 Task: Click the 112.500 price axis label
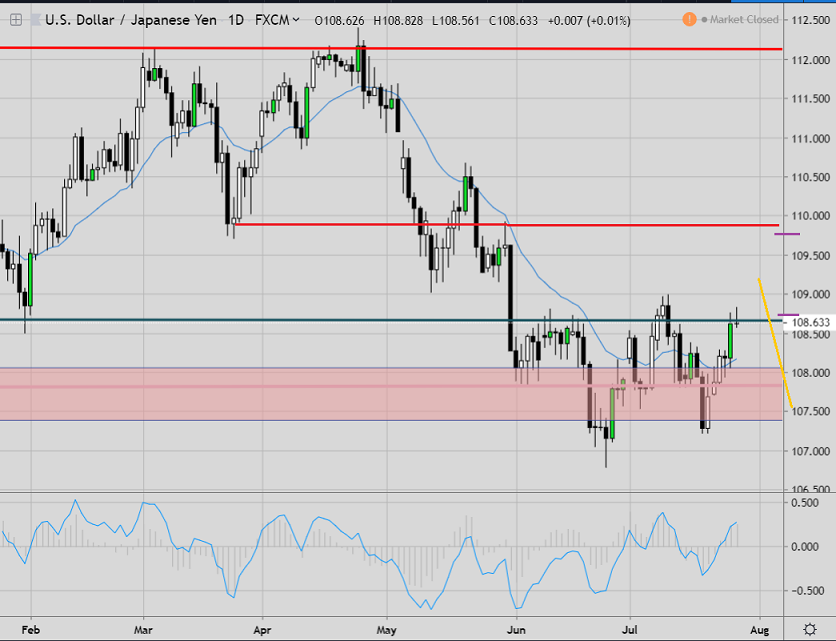click(x=810, y=20)
